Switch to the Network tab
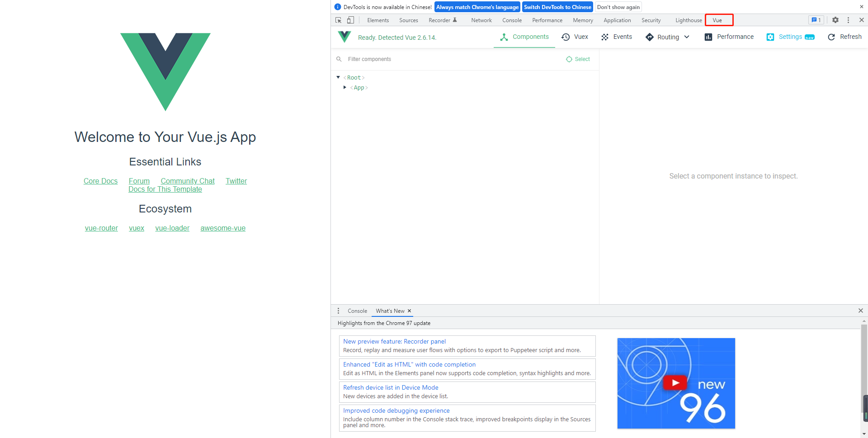This screenshot has width=868, height=438. [x=481, y=20]
